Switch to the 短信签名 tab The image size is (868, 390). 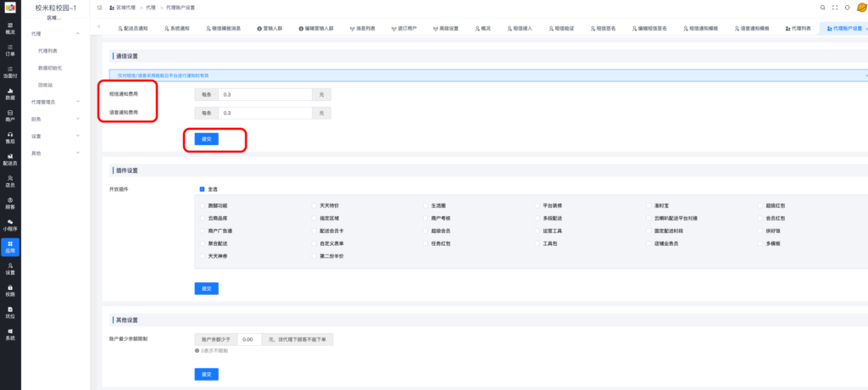(x=604, y=28)
